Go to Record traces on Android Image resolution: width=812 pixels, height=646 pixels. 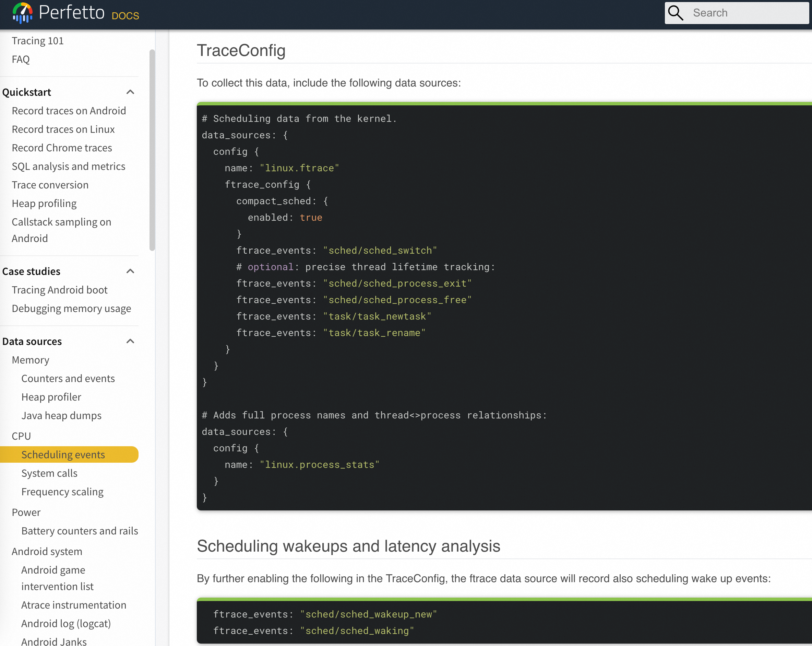(x=69, y=111)
